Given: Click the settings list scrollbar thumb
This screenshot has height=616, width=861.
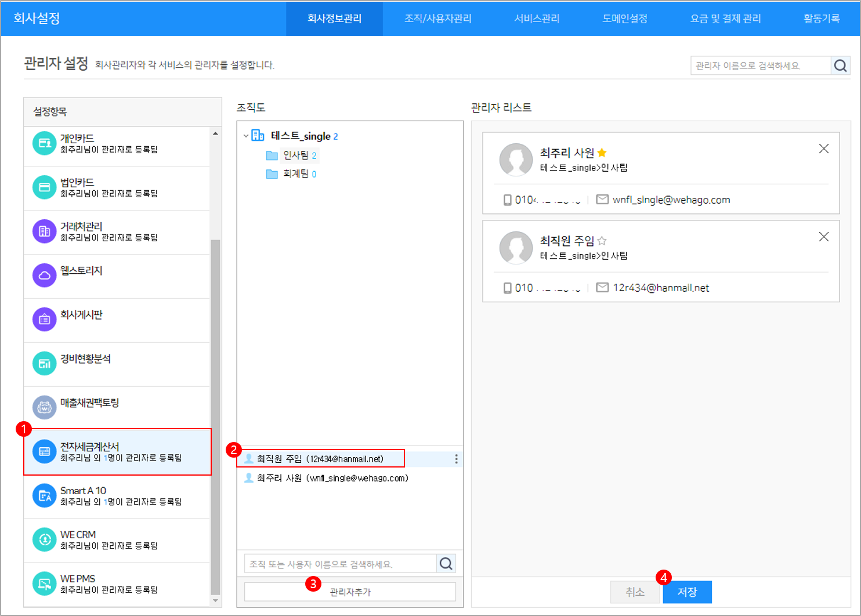Looking at the screenshot, I should [x=215, y=416].
